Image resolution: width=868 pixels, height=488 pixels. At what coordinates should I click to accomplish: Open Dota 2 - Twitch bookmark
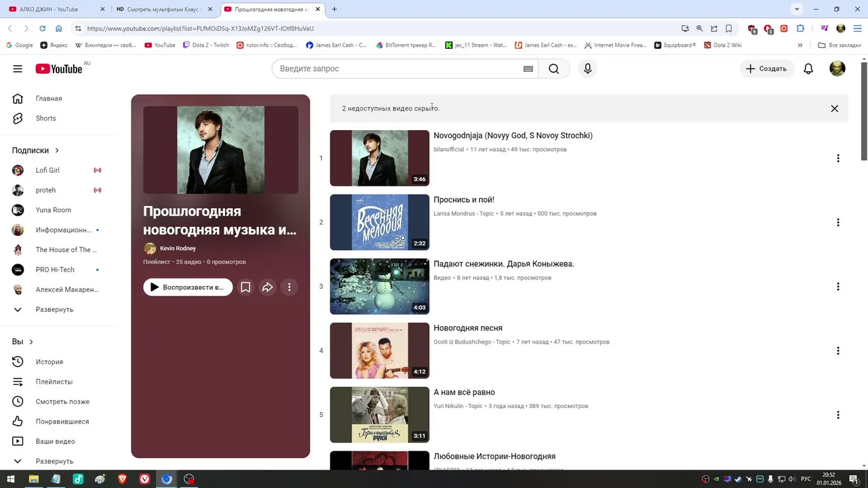click(205, 45)
